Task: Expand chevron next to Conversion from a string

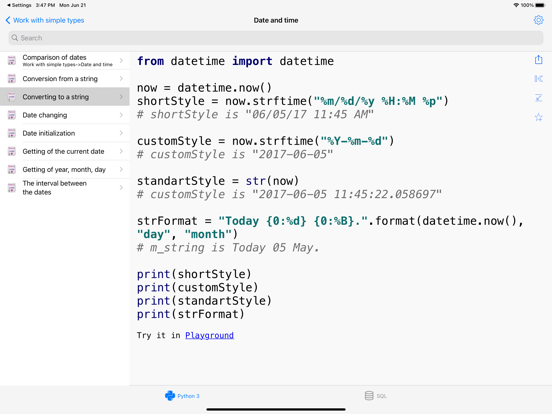Action: point(121,79)
